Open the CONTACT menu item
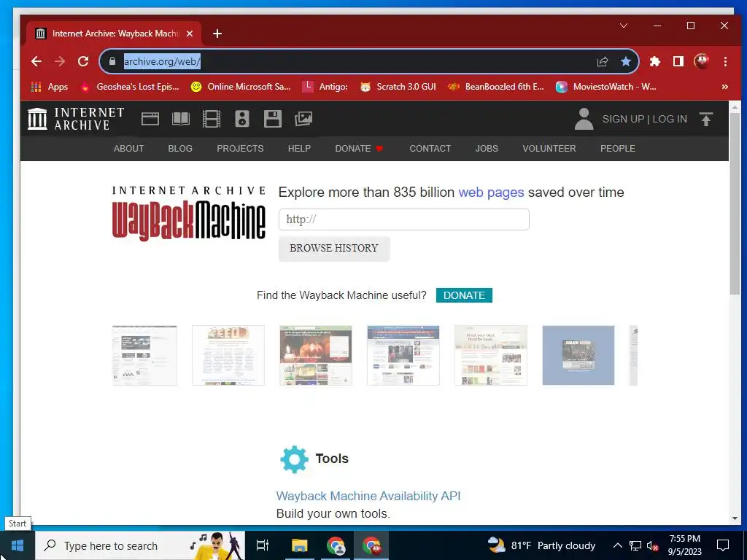 [430, 149]
